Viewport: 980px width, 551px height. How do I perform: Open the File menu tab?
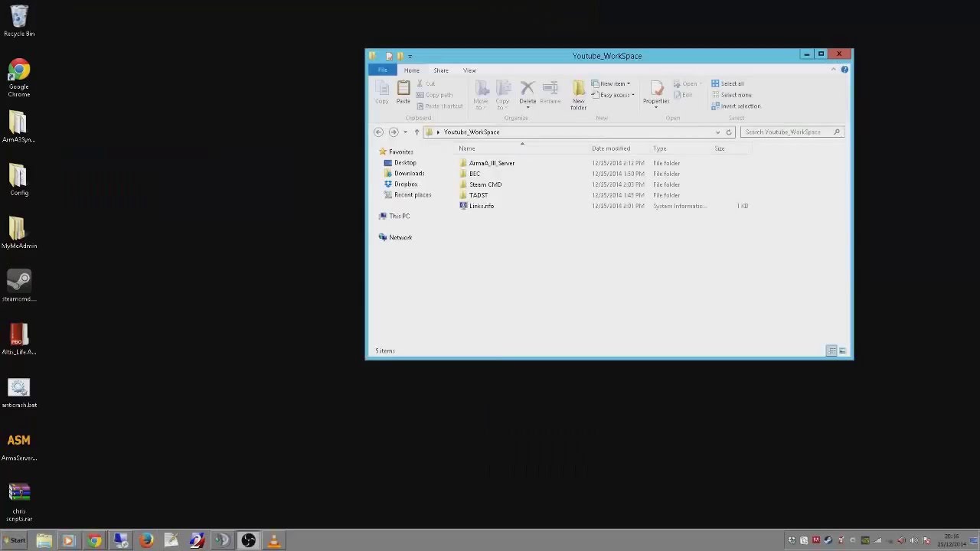pos(382,70)
